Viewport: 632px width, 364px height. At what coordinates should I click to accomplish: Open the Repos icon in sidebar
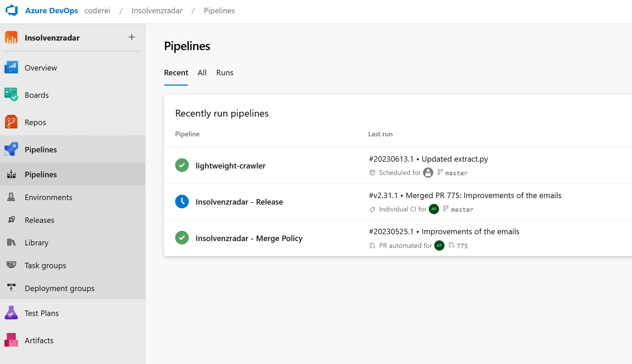[x=11, y=122]
